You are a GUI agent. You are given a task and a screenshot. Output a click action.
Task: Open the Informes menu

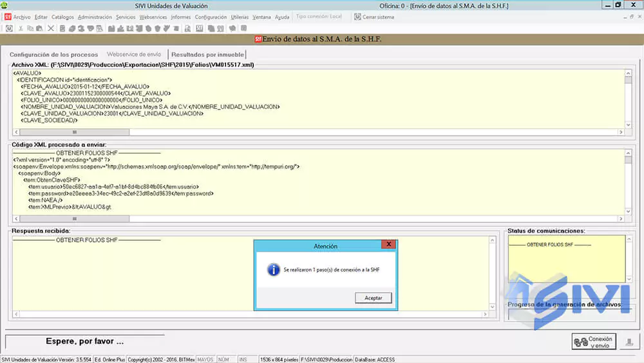pos(181,17)
